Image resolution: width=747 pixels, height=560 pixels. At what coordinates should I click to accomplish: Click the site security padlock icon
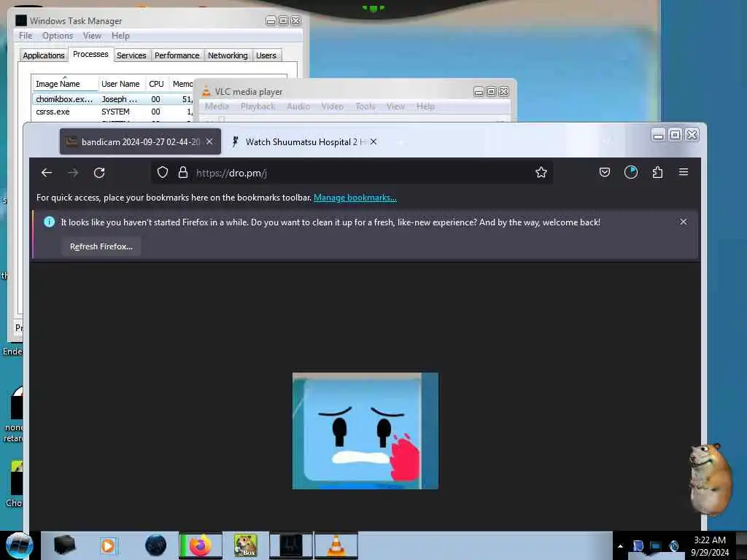click(x=182, y=172)
